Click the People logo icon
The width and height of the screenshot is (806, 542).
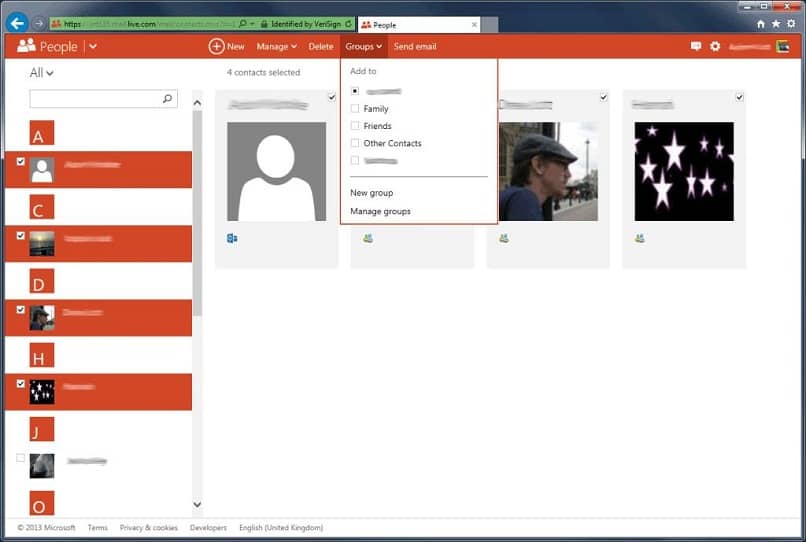click(26, 46)
